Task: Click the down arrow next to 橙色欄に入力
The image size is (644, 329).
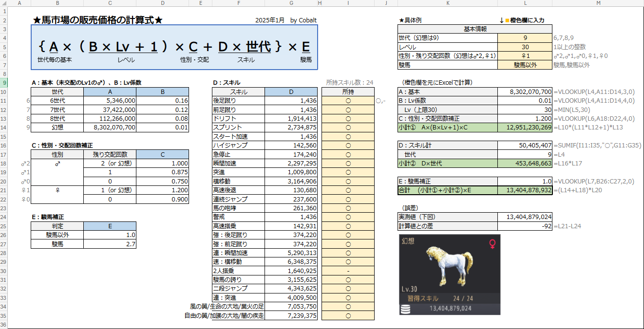Action: (x=501, y=20)
